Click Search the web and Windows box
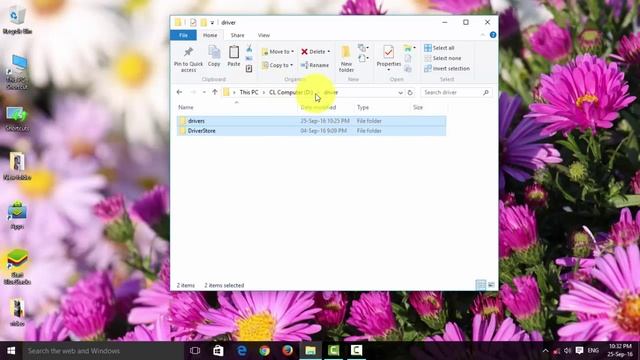 103,351
